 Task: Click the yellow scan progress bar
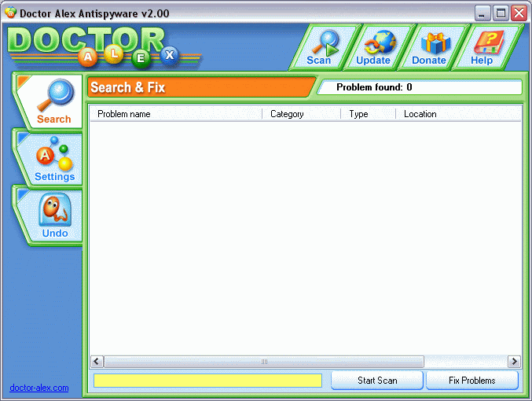tap(207, 381)
